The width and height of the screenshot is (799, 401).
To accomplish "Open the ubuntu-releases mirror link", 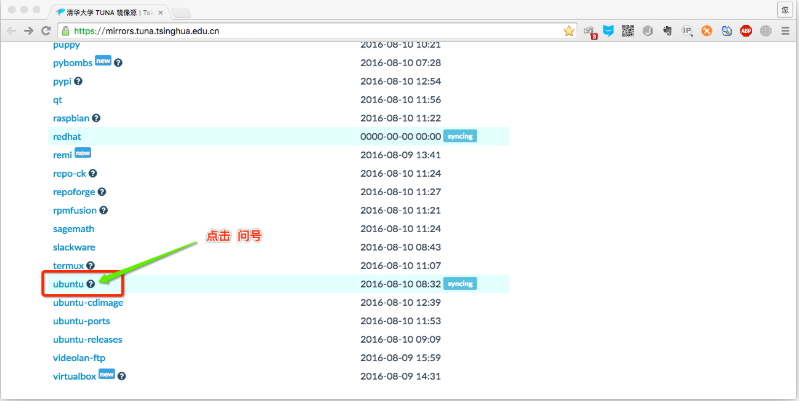I will click(88, 339).
